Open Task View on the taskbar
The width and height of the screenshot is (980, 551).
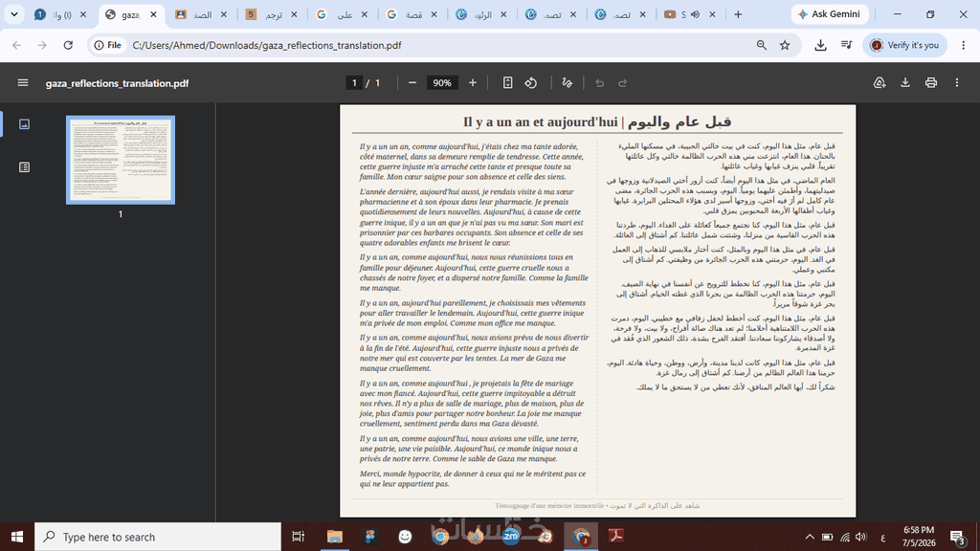coord(299,537)
